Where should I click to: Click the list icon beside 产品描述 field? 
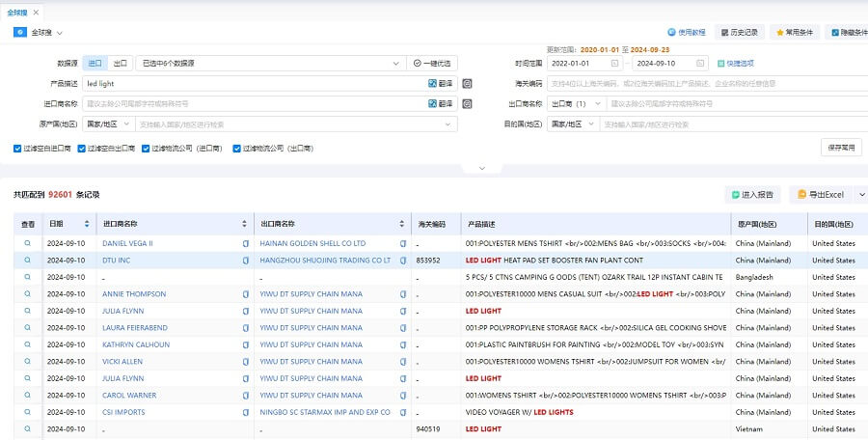(467, 84)
